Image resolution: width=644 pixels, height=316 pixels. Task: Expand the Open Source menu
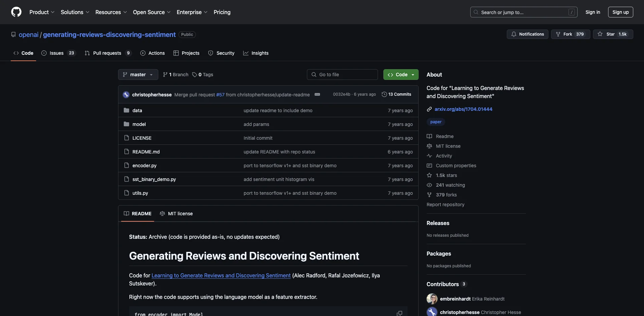pyautogui.click(x=152, y=12)
